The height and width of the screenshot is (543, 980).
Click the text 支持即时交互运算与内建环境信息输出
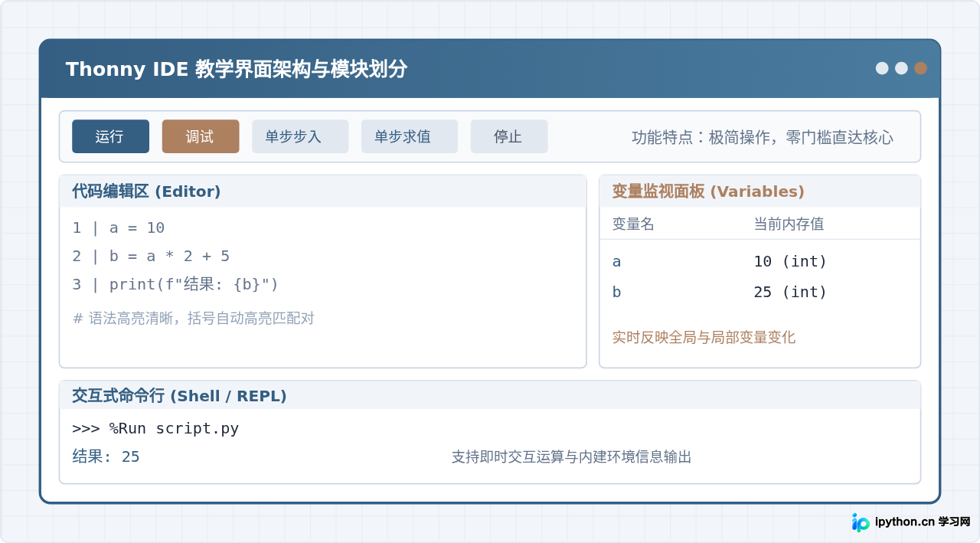point(571,457)
